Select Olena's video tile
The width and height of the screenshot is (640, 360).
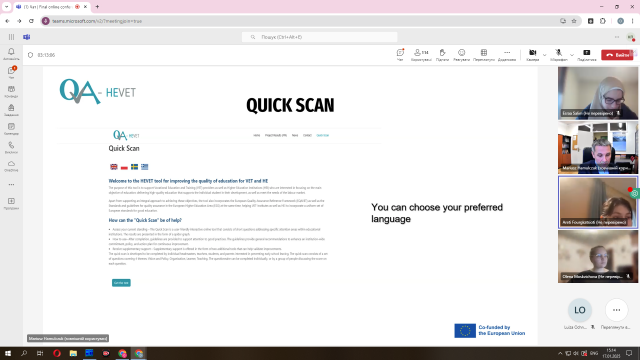pos(598,256)
